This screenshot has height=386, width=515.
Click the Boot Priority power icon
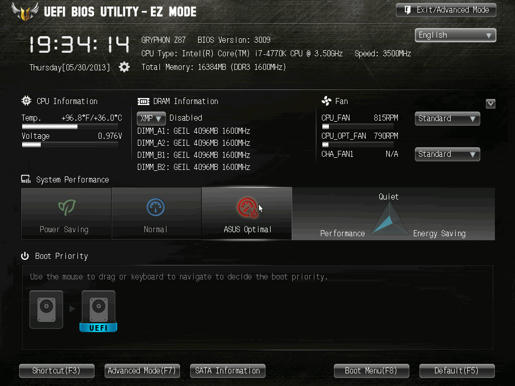coord(25,256)
